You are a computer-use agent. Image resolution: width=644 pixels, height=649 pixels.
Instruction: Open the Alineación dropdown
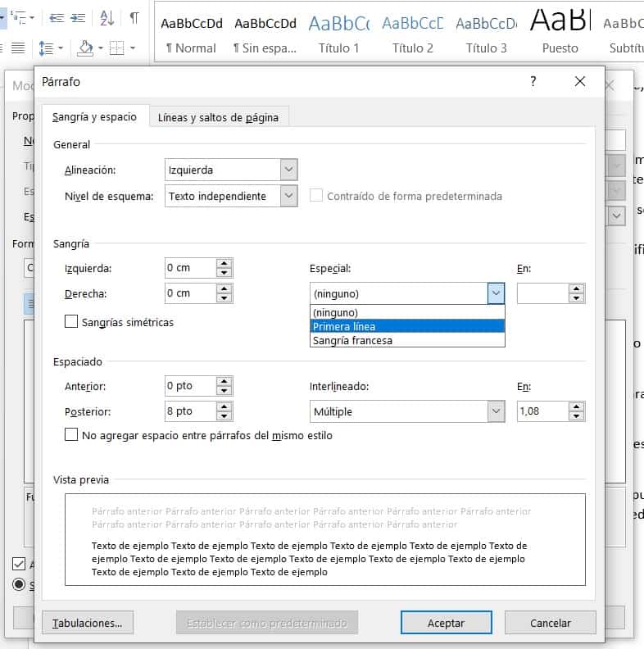pos(288,170)
